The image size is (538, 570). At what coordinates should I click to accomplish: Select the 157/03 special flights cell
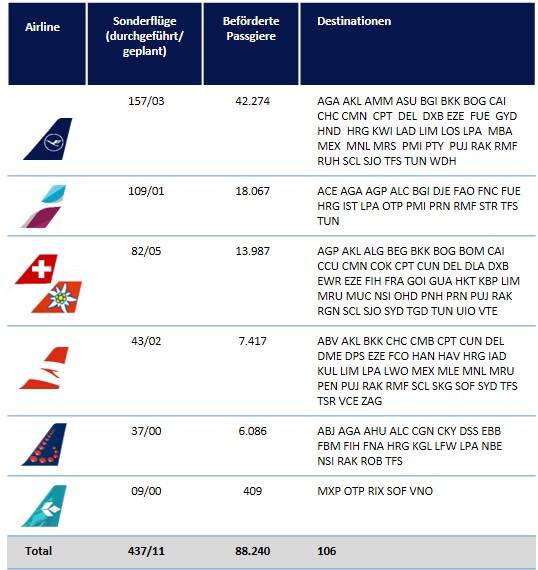[x=146, y=101]
